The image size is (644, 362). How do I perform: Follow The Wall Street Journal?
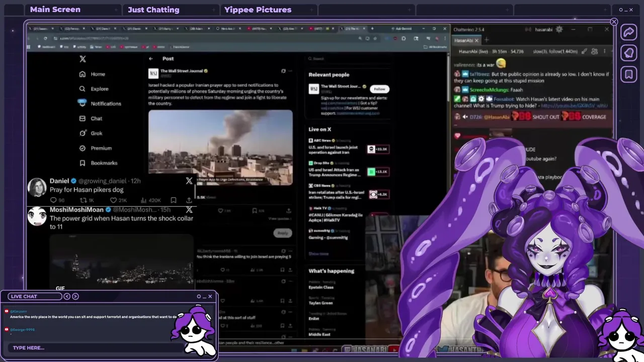(x=379, y=89)
